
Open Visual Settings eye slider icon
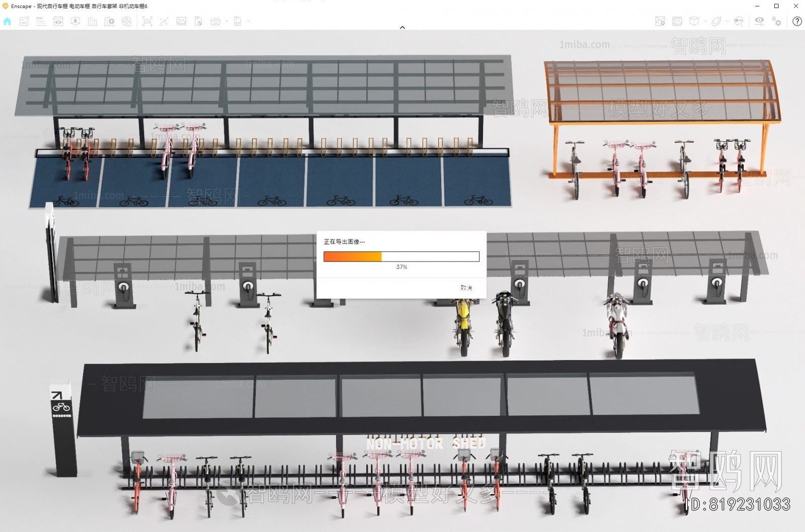pos(759,21)
